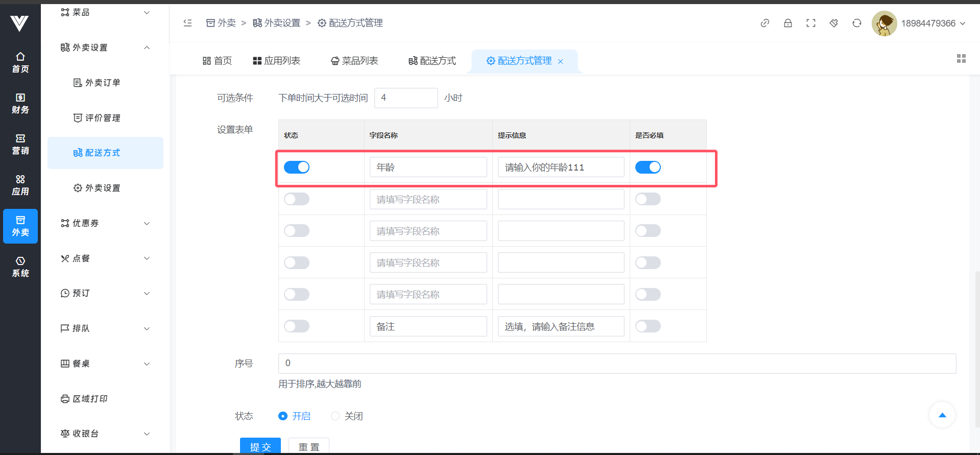Click the link icon in top toolbar
Image resolution: width=980 pixels, height=455 pixels.
tap(764, 23)
